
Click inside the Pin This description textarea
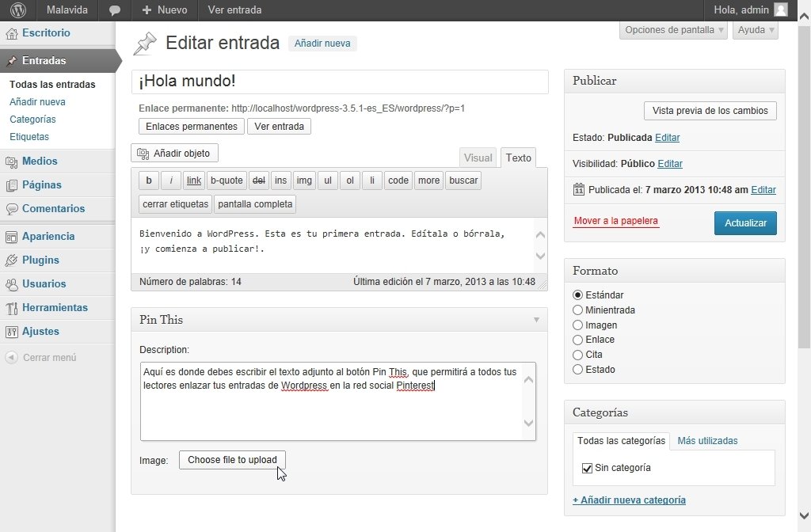coord(337,401)
